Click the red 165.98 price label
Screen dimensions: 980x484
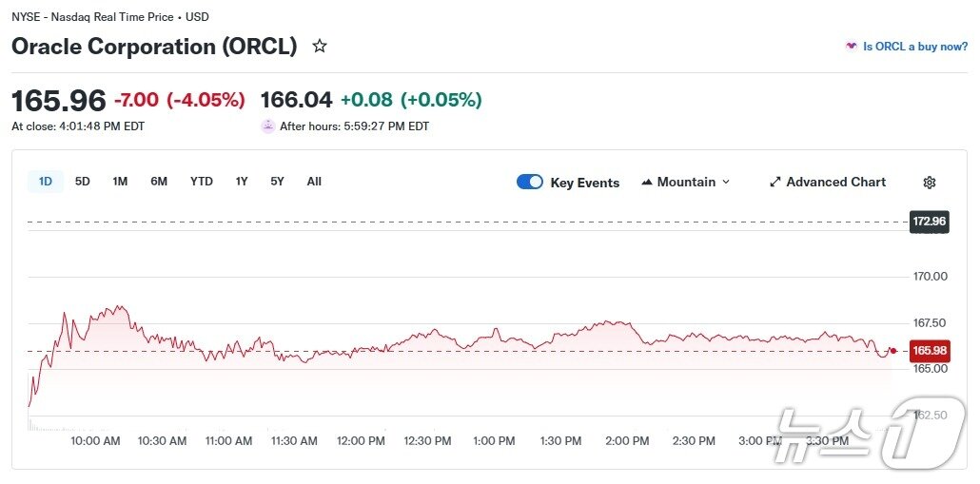point(929,351)
